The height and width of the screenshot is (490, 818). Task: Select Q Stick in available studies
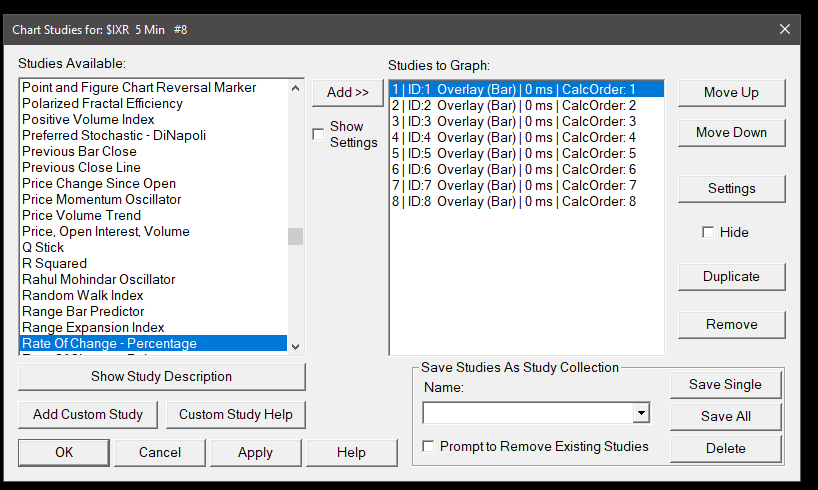(43, 247)
